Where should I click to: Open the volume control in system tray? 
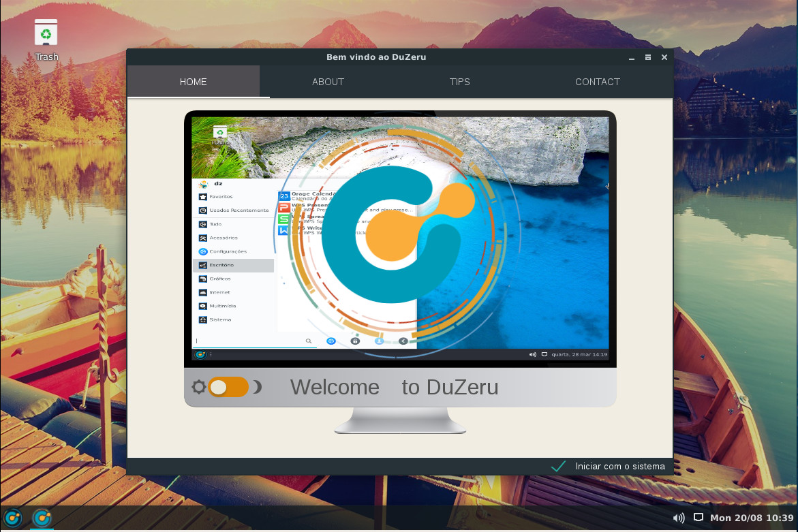[679, 518]
